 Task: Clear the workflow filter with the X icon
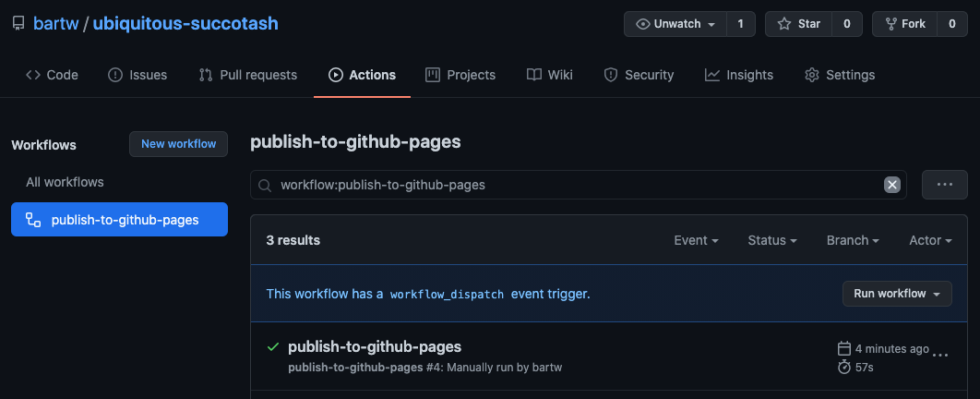coord(892,185)
